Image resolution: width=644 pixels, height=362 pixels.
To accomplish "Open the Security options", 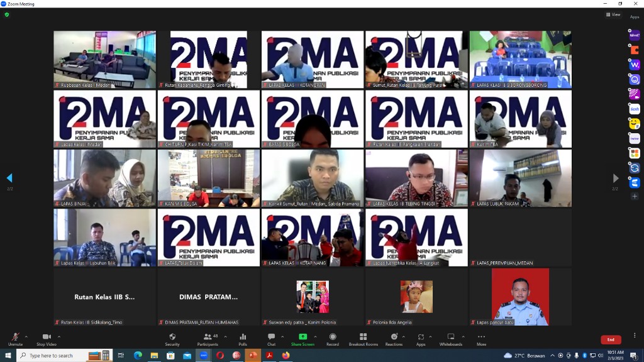I will (x=172, y=339).
